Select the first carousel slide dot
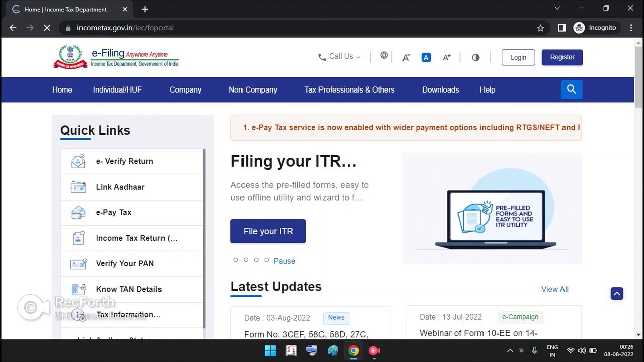The image size is (644, 362). pos(236,260)
